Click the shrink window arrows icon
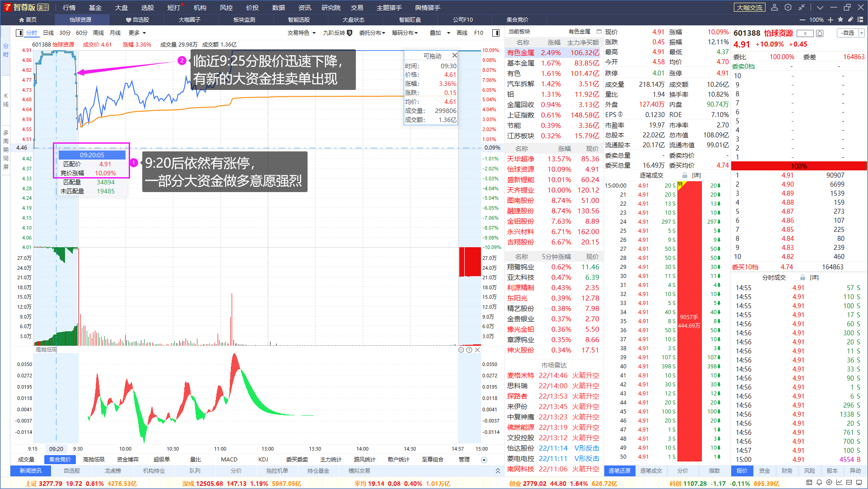 click(802, 7)
